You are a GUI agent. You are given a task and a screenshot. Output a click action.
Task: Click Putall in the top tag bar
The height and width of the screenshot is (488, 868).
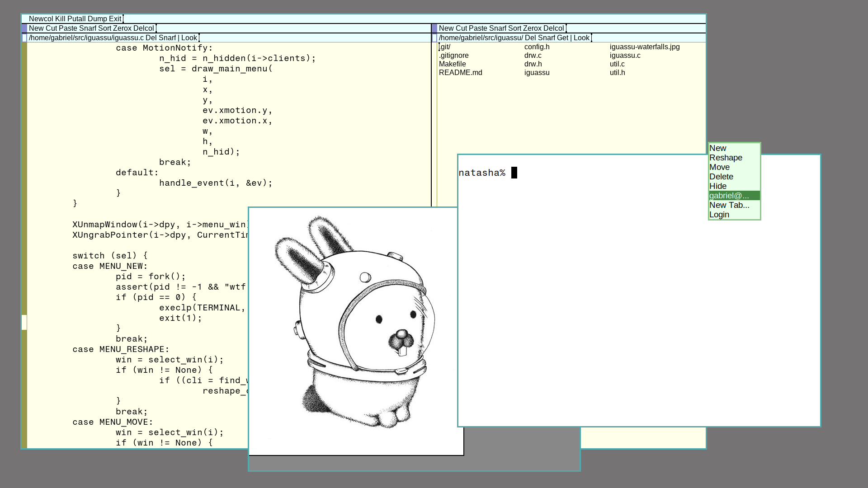tap(76, 19)
